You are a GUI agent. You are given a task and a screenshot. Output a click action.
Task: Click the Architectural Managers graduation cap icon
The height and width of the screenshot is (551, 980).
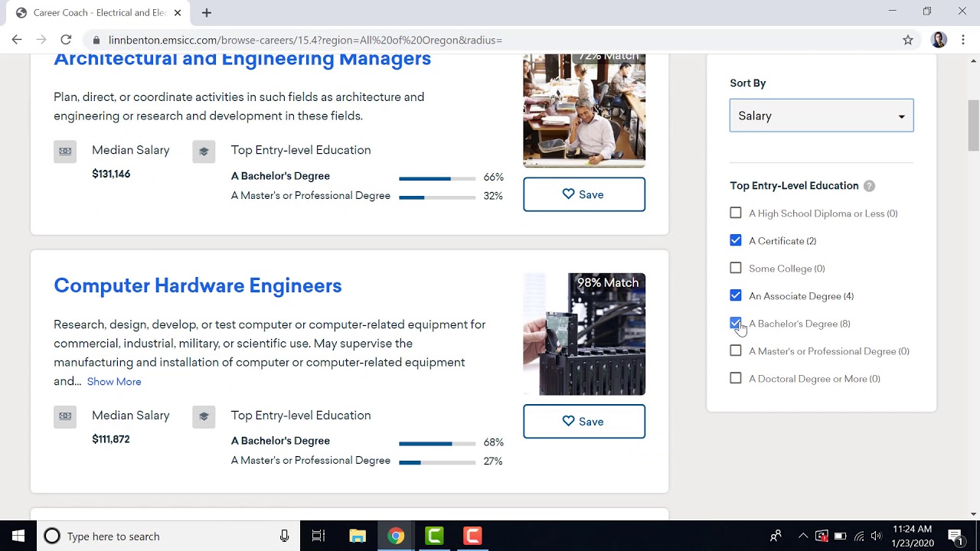click(204, 151)
